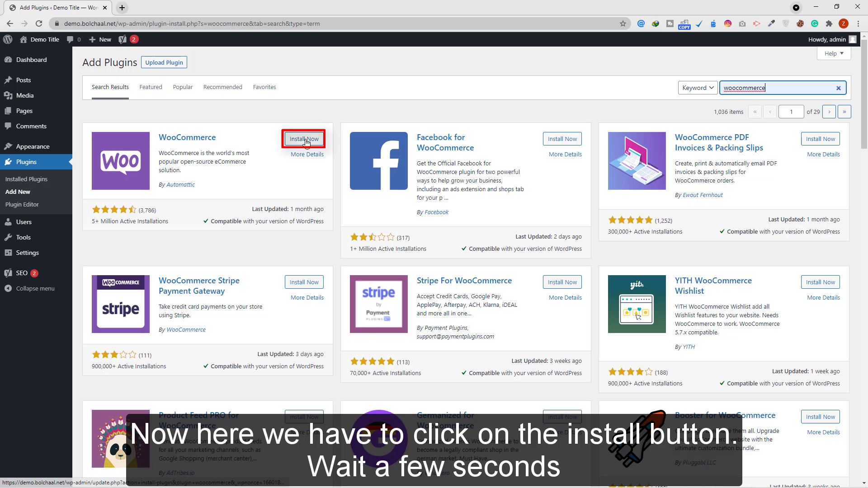Click the browser address bar URL
The width and height of the screenshot is (868, 488).
192,23
